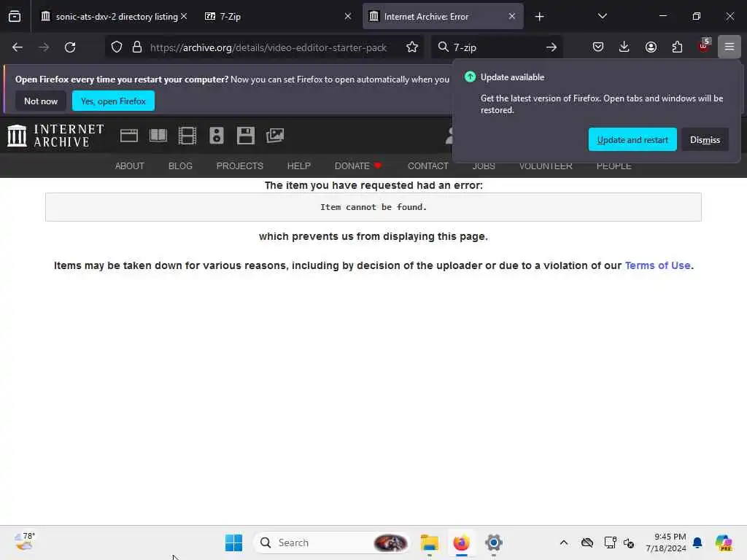Open the PROJECTS menu link
Viewport: 747px width, 560px height.
(239, 166)
